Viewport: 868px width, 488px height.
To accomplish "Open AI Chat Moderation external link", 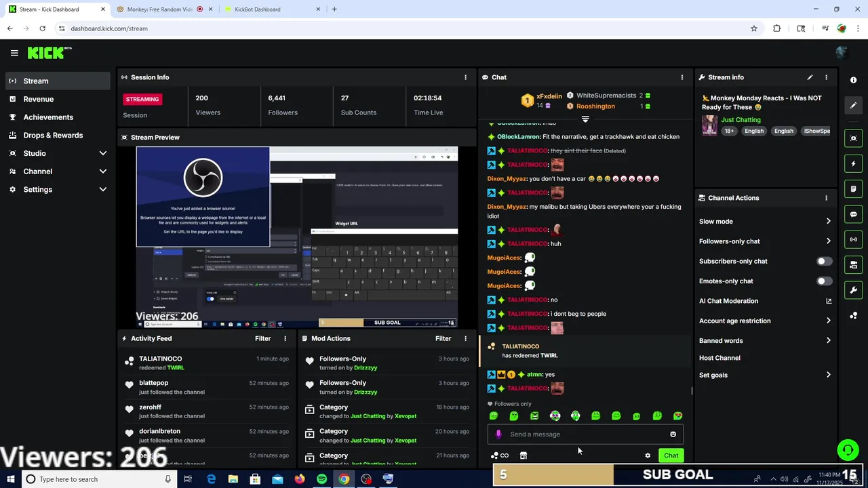I will 828,301.
